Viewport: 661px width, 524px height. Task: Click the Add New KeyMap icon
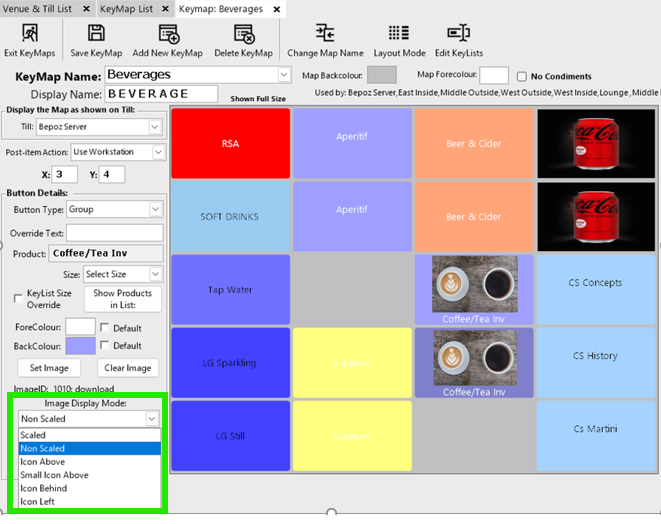coord(168,34)
